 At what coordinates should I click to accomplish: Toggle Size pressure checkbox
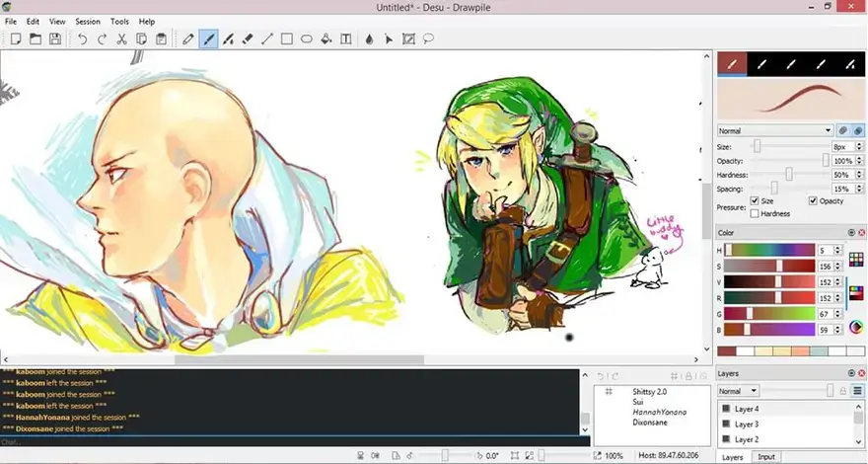pyautogui.click(x=755, y=200)
